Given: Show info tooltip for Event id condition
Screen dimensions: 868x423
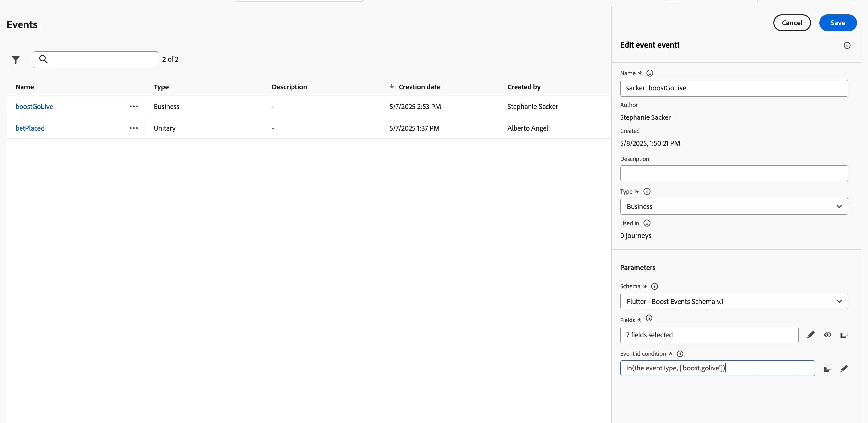Looking at the screenshot, I should (680, 353).
